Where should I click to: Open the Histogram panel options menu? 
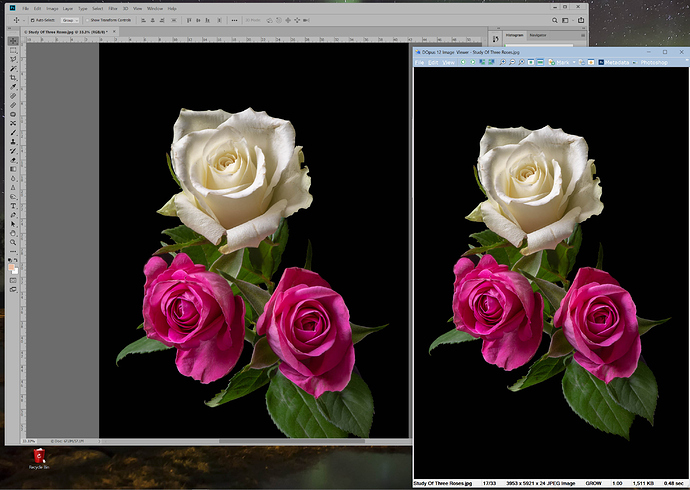583,35
